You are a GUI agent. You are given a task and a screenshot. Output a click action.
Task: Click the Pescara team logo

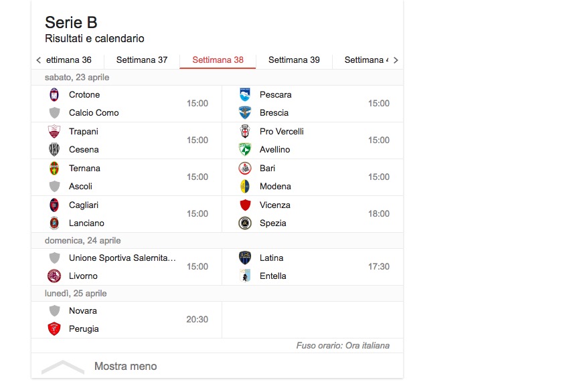tap(245, 95)
